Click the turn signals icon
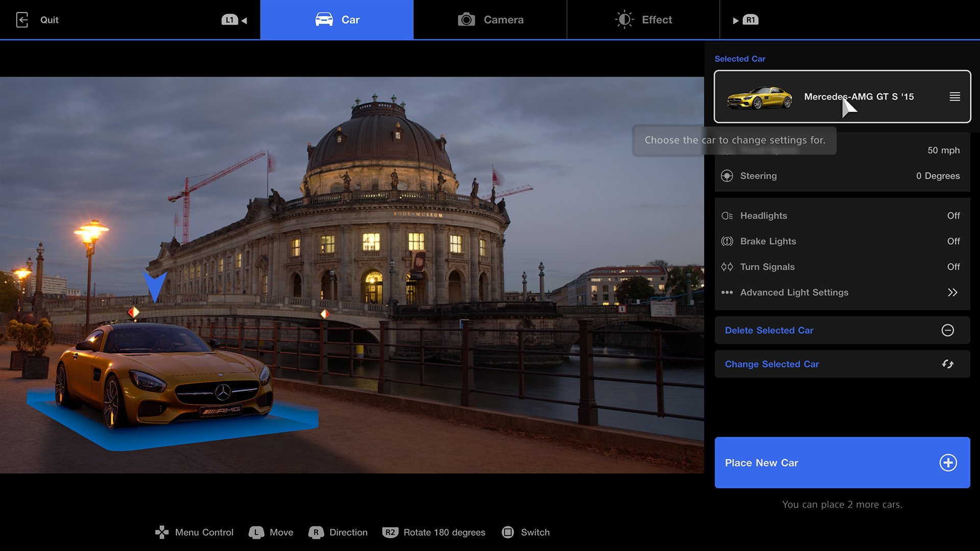Viewport: 980px width, 551px height. pyautogui.click(x=727, y=266)
